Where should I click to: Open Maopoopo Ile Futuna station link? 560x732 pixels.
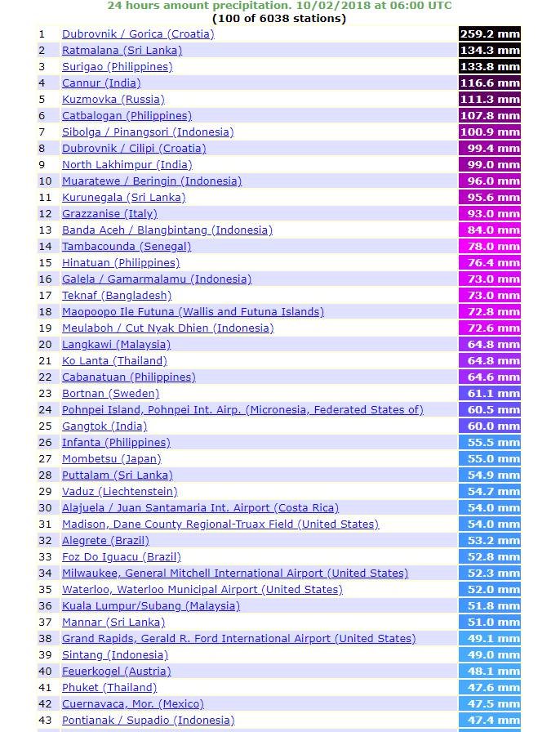[193, 312]
